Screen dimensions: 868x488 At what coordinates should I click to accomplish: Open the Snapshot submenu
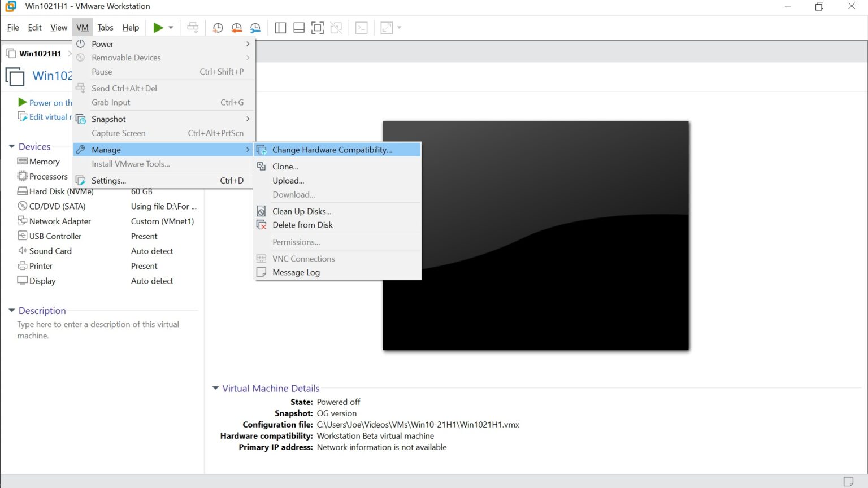click(x=108, y=119)
